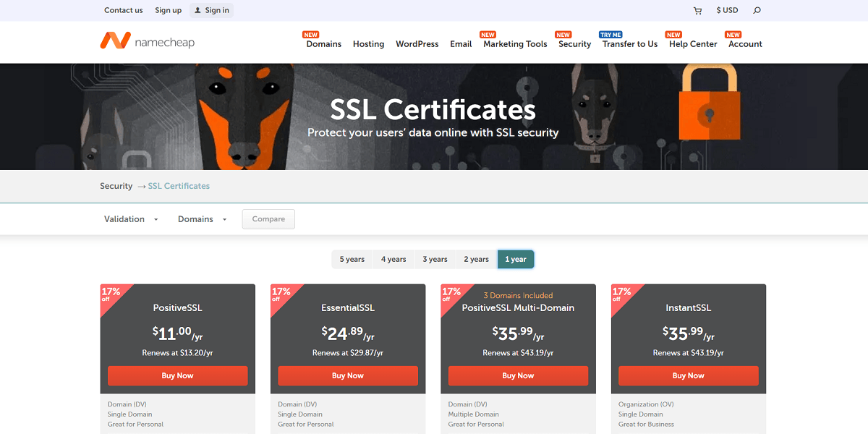Image resolution: width=868 pixels, height=434 pixels.
Task: Open the Account menu
Action: [745, 44]
